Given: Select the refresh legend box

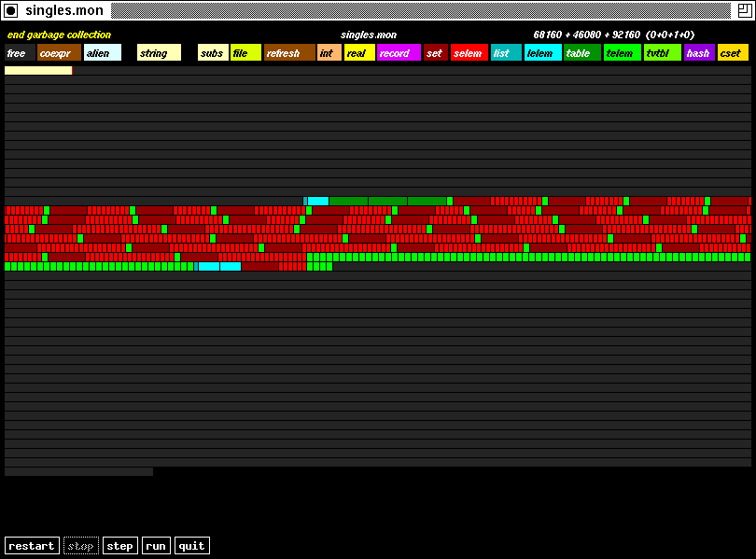Looking at the screenshot, I should [x=289, y=53].
